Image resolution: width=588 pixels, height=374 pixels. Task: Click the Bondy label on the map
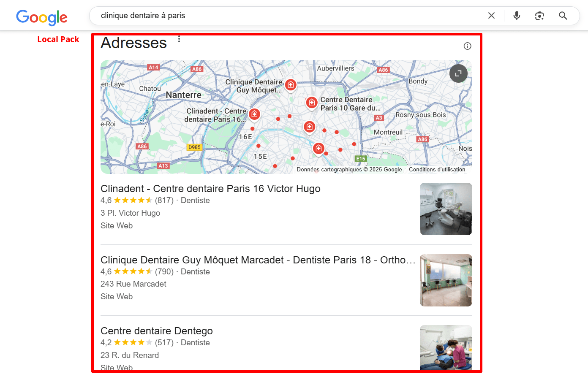(x=418, y=81)
